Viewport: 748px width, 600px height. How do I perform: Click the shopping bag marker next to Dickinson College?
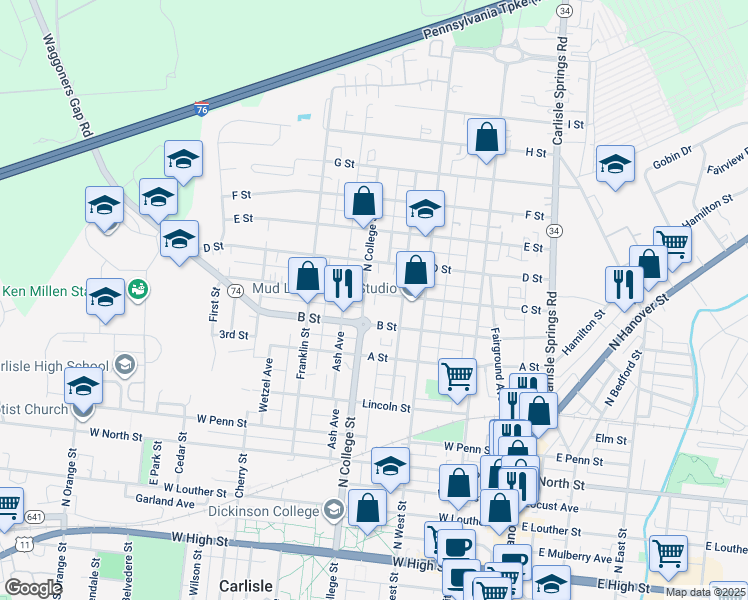tap(368, 508)
